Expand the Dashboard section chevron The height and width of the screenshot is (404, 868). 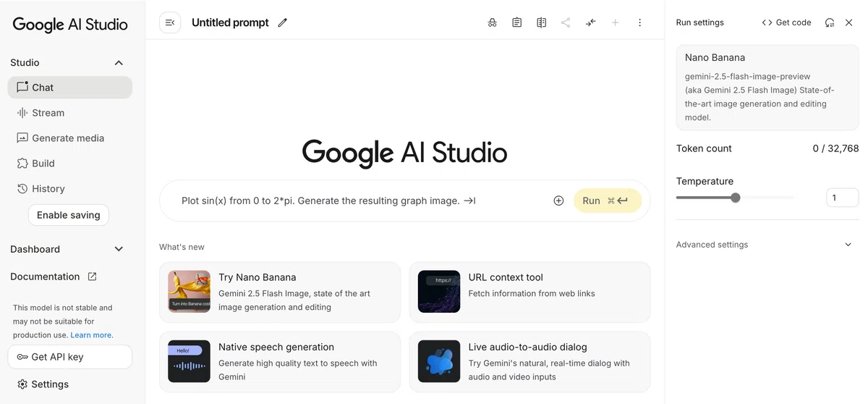click(119, 249)
